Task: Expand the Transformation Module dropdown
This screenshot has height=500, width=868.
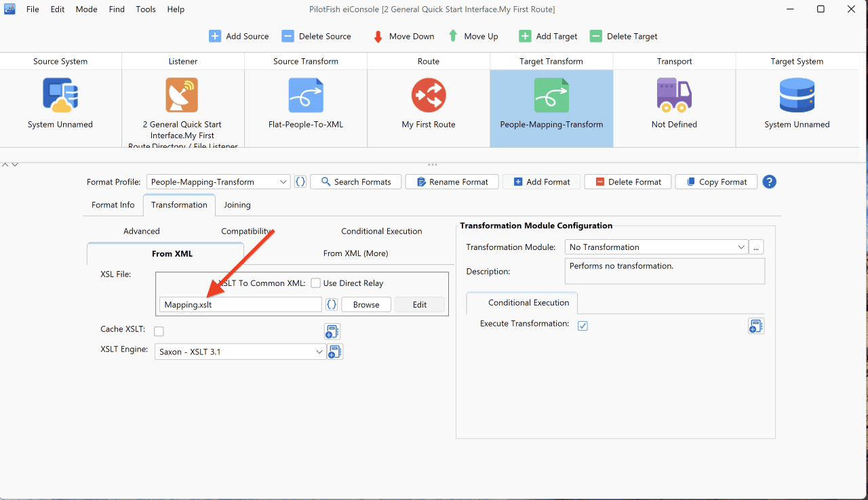Action: coord(656,247)
